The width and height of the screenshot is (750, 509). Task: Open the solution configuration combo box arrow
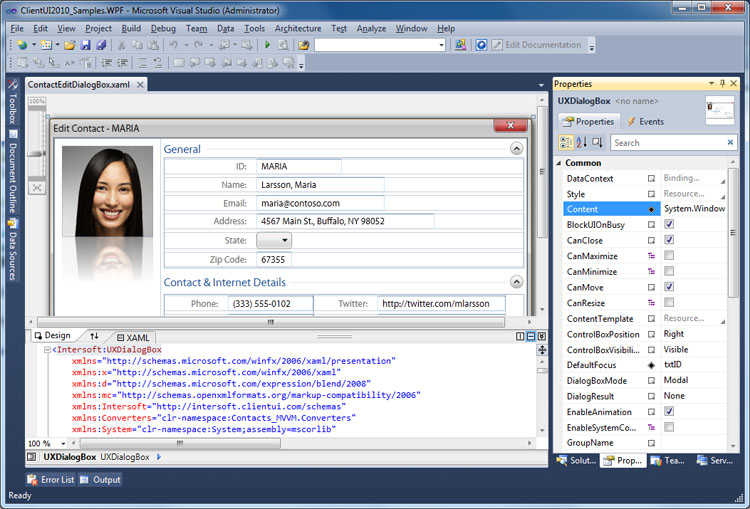click(x=441, y=45)
